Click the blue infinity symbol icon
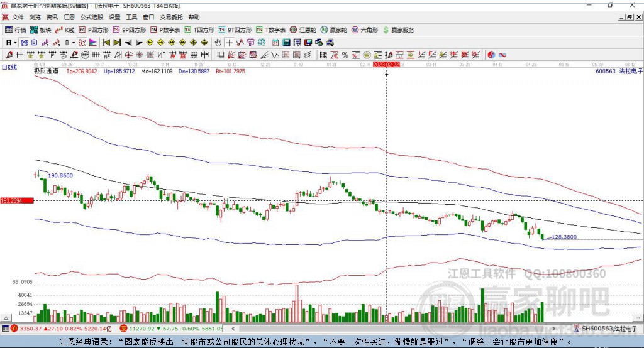The image size is (644, 348). pyautogui.click(x=502, y=55)
